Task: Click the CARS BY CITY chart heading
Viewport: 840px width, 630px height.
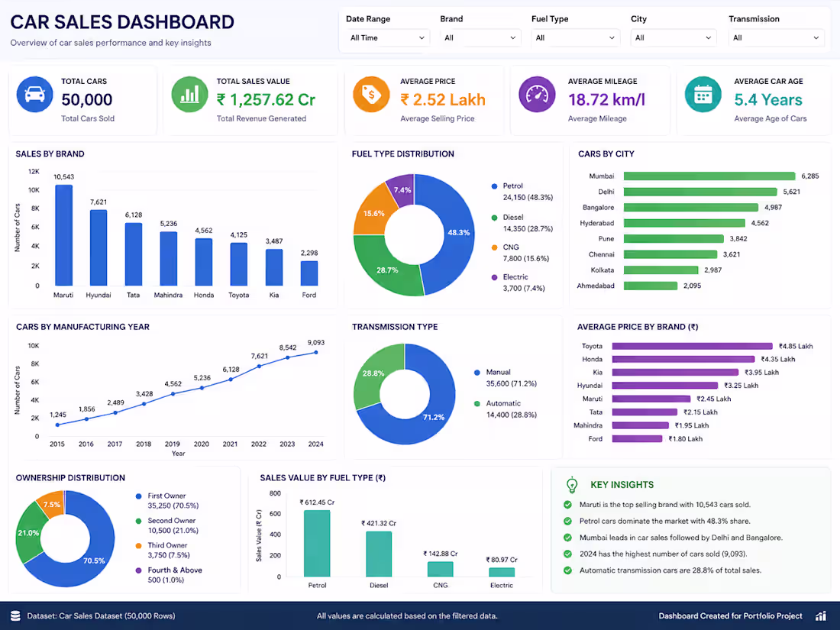Action: click(x=606, y=154)
